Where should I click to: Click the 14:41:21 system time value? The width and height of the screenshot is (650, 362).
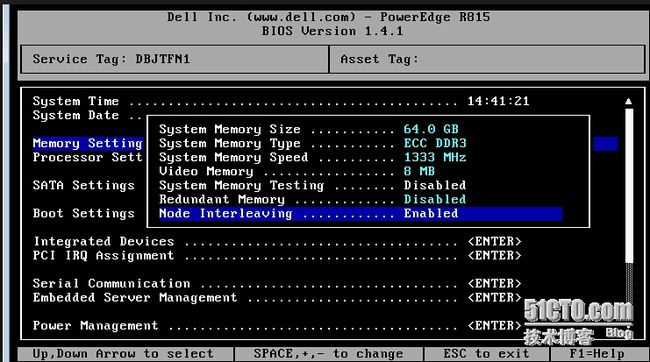click(498, 101)
